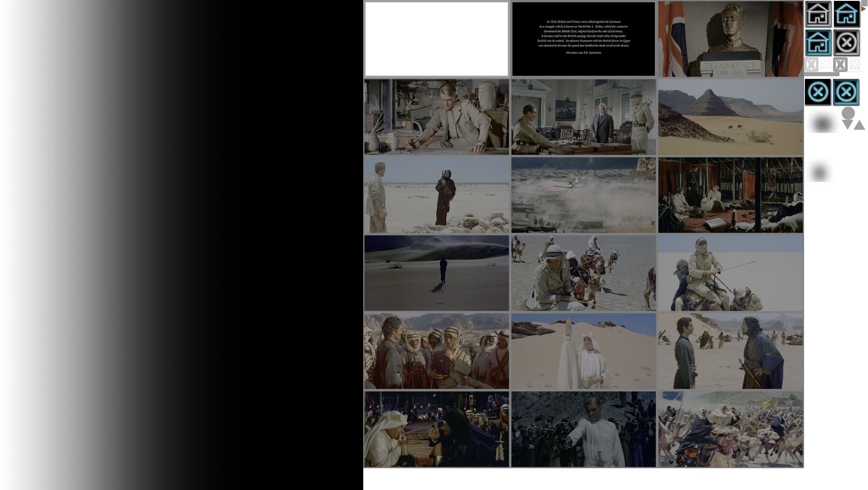Click the small brown arrow at top right
The width and height of the screenshot is (868, 490).
click(x=863, y=9)
